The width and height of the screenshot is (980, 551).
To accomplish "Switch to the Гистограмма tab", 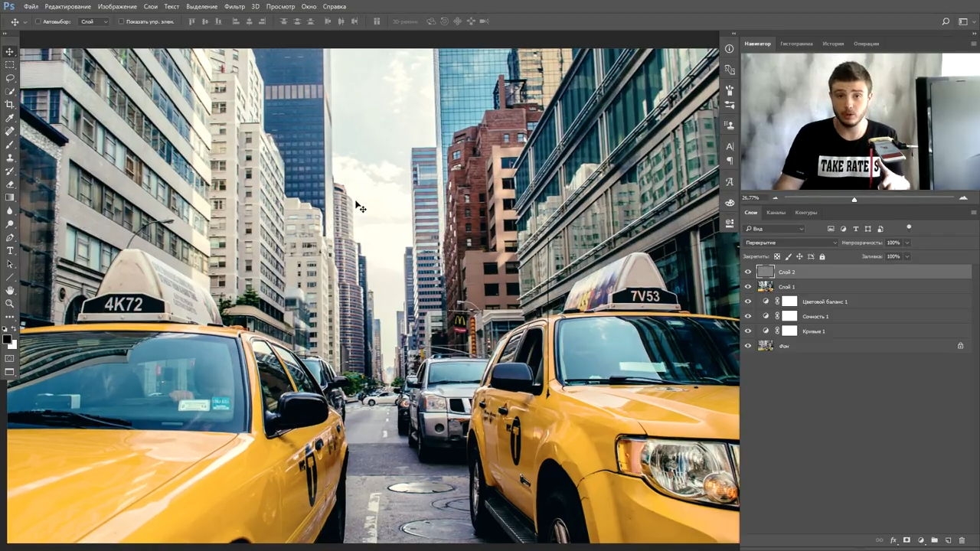I will click(x=796, y=44).
